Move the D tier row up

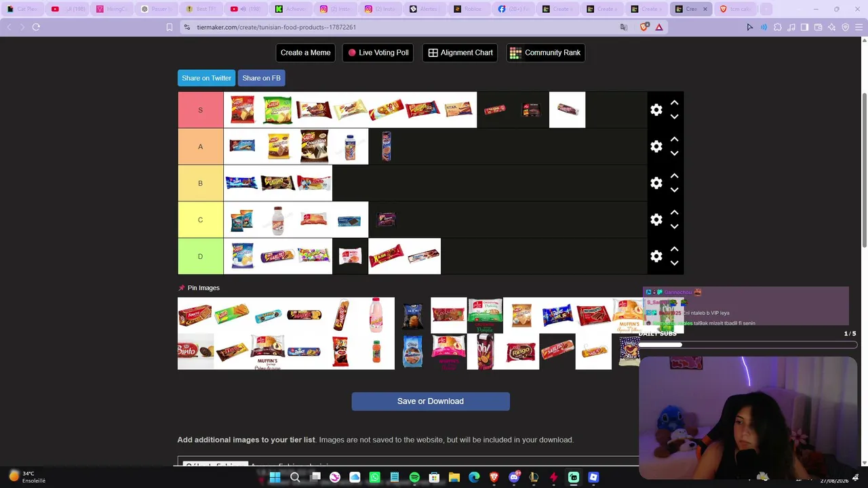(674, 249)
